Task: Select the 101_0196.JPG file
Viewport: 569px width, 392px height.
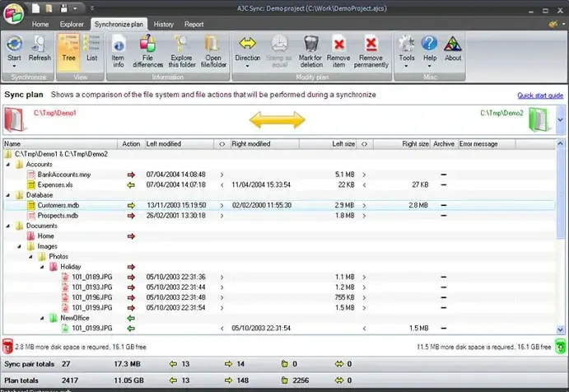Action: point(91,297)
